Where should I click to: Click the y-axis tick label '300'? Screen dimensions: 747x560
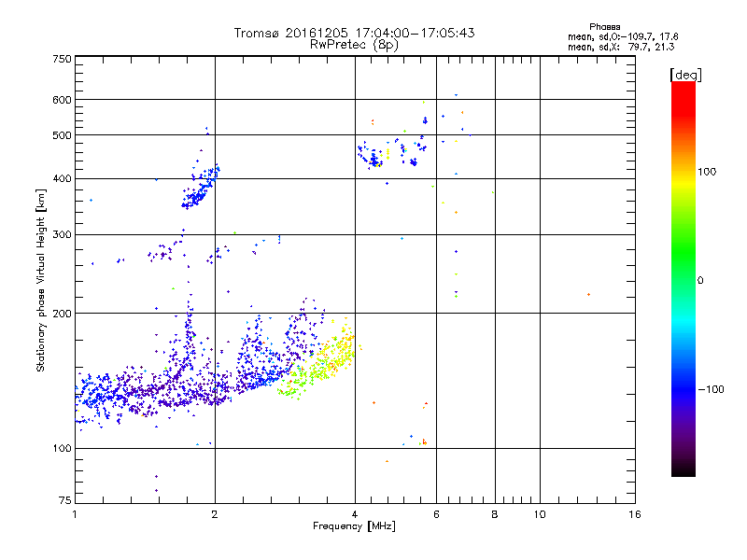(x=62, y=235)
